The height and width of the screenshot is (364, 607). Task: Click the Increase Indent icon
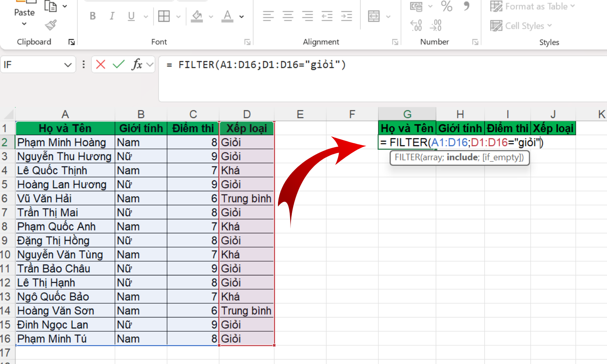coord(346,17)
